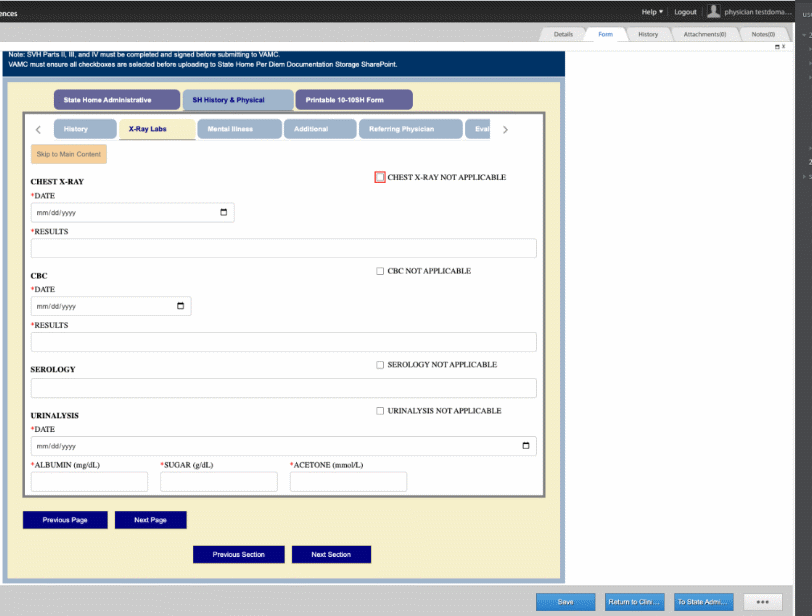Click the Save button
Viewport: 812px width, 616px height.
(565, 602)
